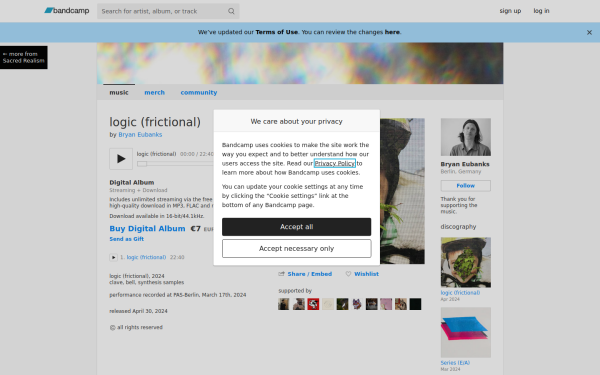600x375 pixels.
Task: Open the last black supporter avatar
Action: pyautogui.click(x=415, y=304)
